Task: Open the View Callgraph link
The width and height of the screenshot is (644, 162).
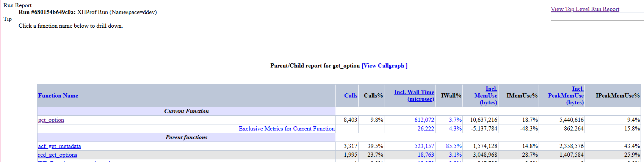Action: 384,66
